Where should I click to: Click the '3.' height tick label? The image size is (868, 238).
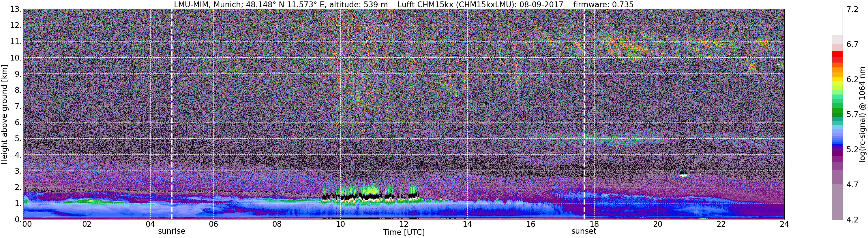click(x=18, y=171)
